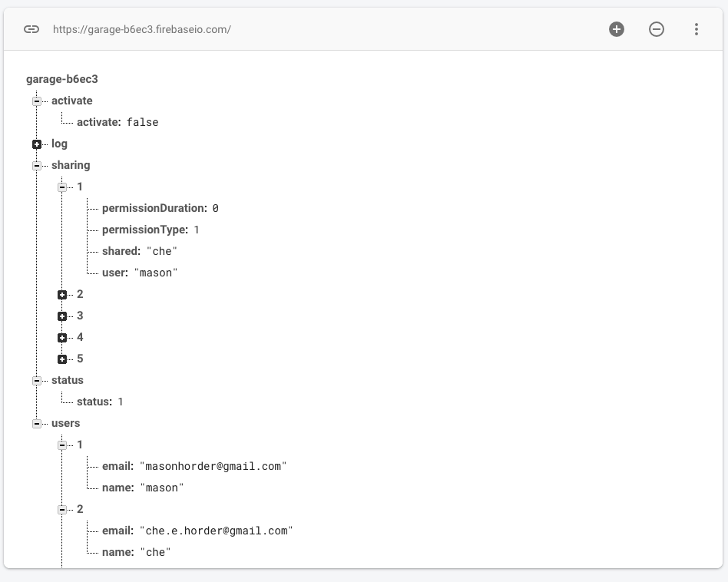Click the permissionDuration key
The width and height of the screenshot is (728, 582).
[154, 208]
